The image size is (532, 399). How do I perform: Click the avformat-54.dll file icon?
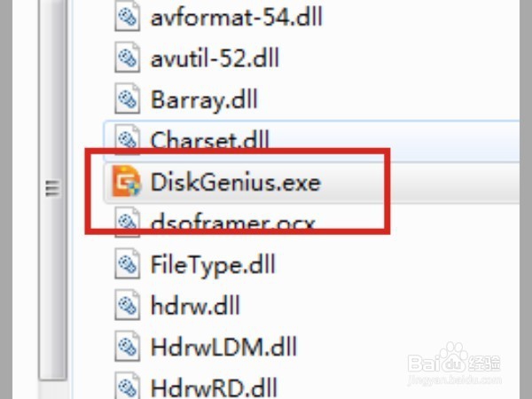click(127, 17)
